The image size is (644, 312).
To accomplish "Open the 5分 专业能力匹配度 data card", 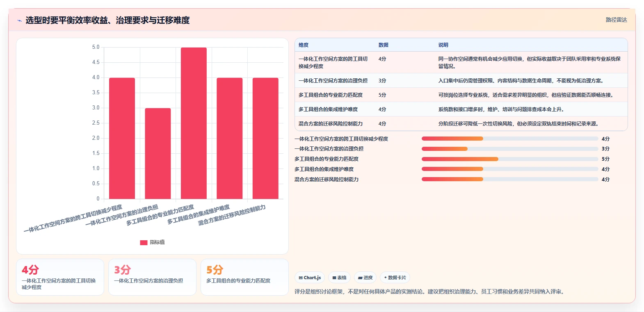I will (x=244, y=277).
